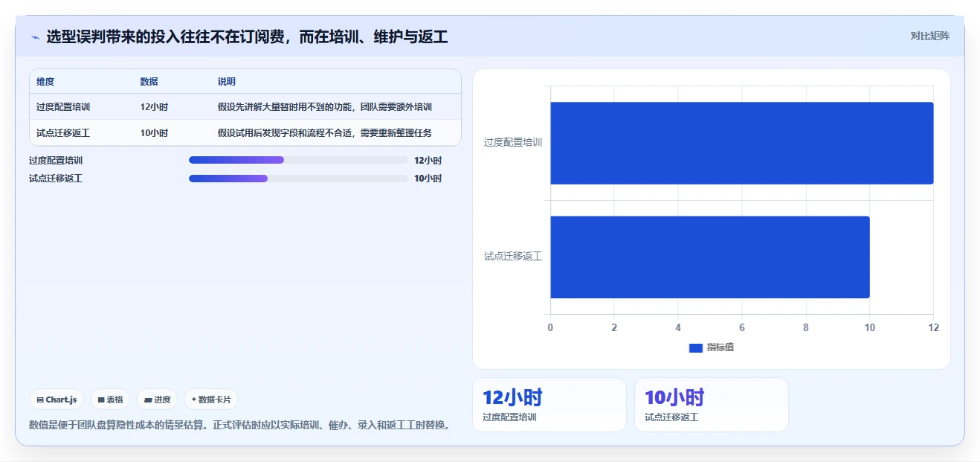Toggle the 指标值 legend color box

695,348
